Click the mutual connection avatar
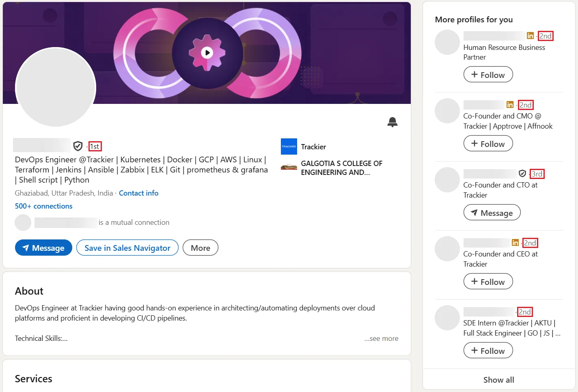Screen dimensions: 578x392 [23, 222]
